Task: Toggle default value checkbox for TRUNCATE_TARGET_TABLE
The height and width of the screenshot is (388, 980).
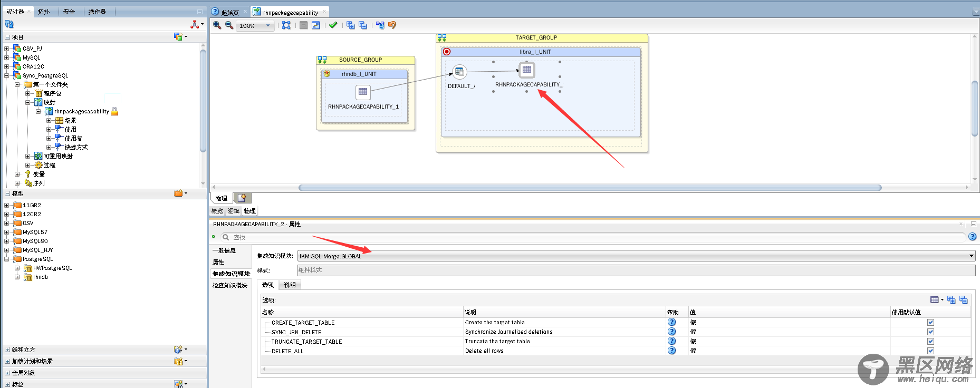Action: click(x=930, y=341)
